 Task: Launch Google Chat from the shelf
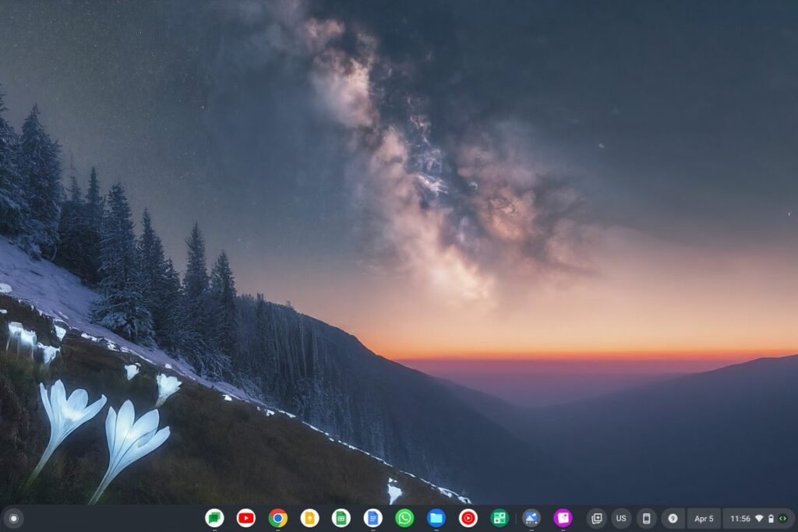pos(214,518)
